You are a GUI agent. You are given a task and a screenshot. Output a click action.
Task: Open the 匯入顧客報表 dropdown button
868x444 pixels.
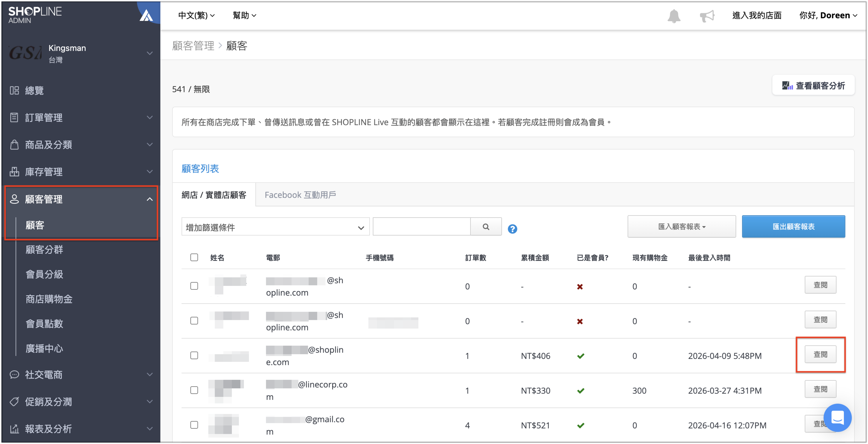click(x=681, y=227)
